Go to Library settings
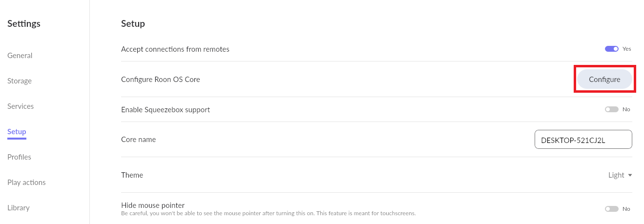The image size is (644, 224). point(19,208)
